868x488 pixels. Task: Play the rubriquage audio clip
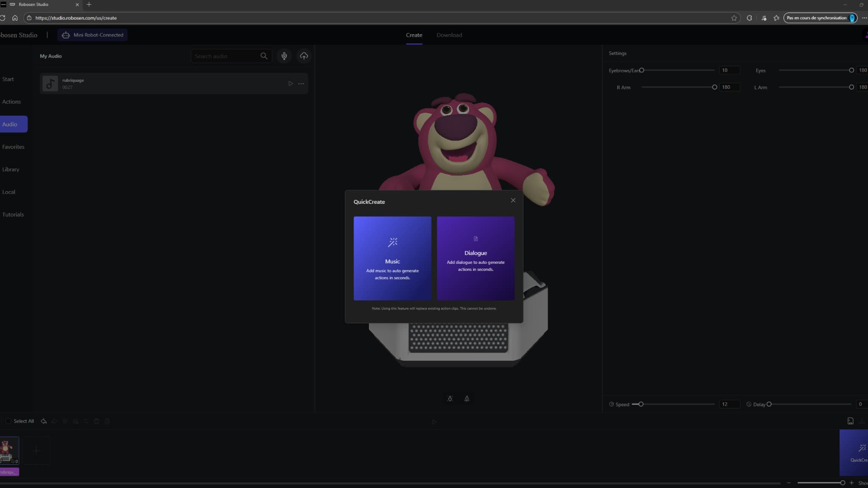tap(290, 83)
